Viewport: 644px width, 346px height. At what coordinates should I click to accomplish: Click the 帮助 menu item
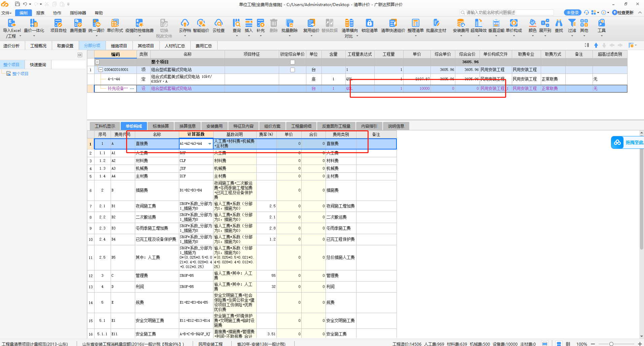pyautogui.click(x=99, y=13)
